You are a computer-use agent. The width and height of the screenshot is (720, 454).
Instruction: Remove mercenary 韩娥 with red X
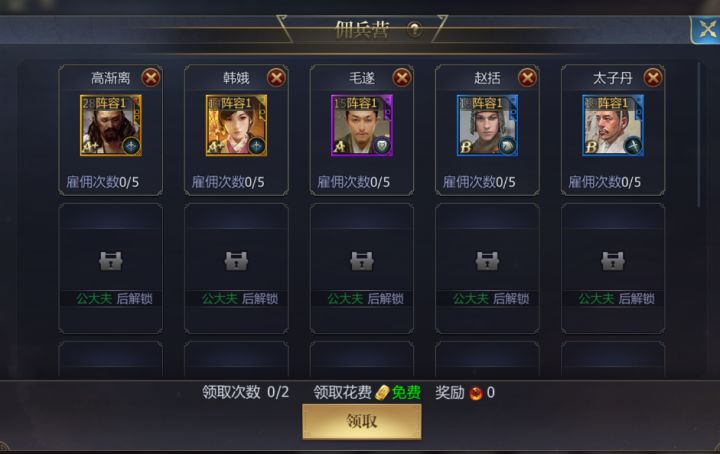(x=276, y=78)
